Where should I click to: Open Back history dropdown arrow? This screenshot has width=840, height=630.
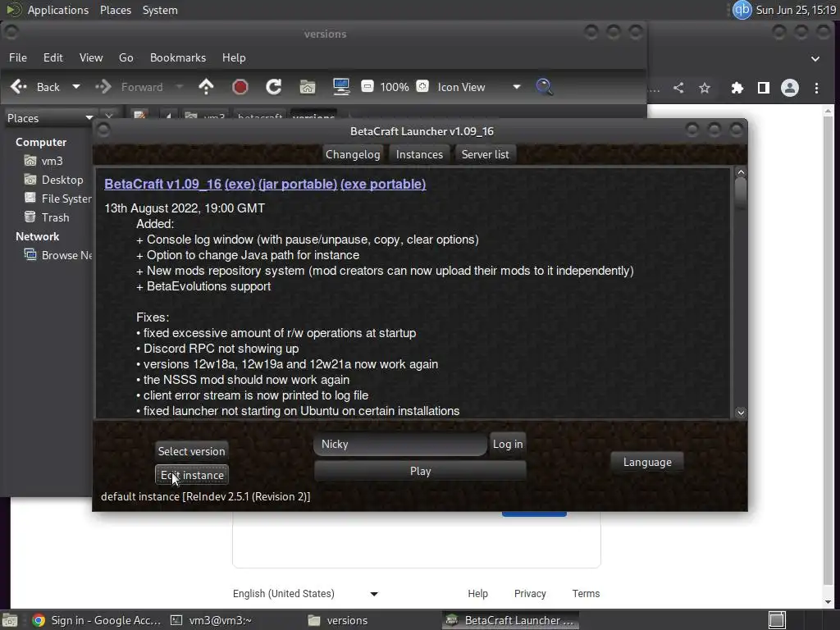[x=76, y=87]
